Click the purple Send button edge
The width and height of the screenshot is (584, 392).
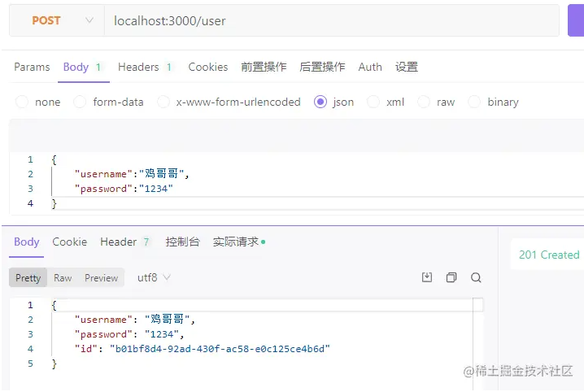click(x=576, y=20)
